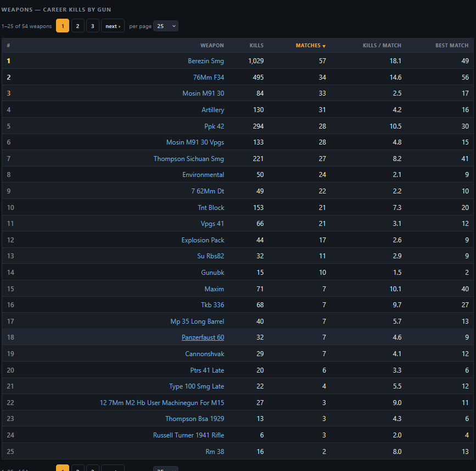Go to page 2 of weapons
This screenshot has height=471, width=476.
pos(78,26)
